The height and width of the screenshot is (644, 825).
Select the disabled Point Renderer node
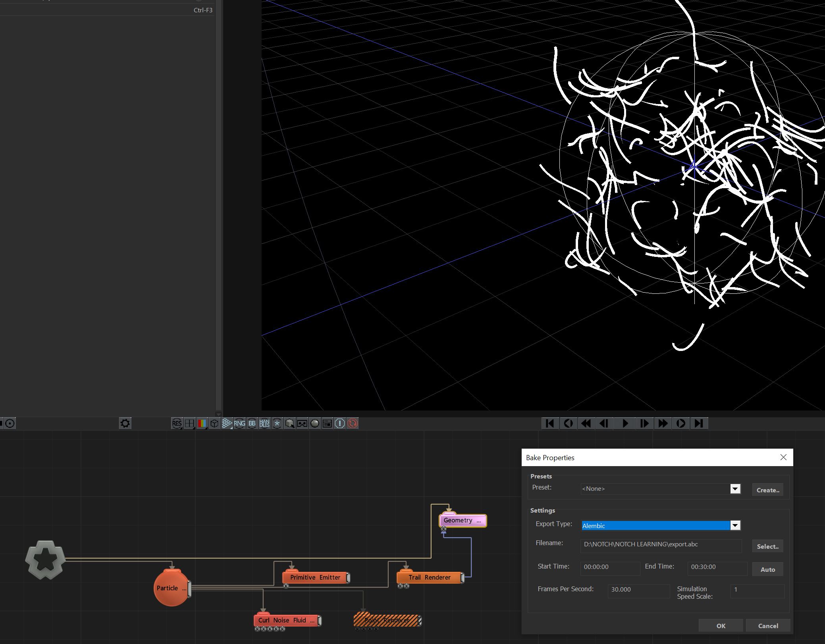point(387,620)
